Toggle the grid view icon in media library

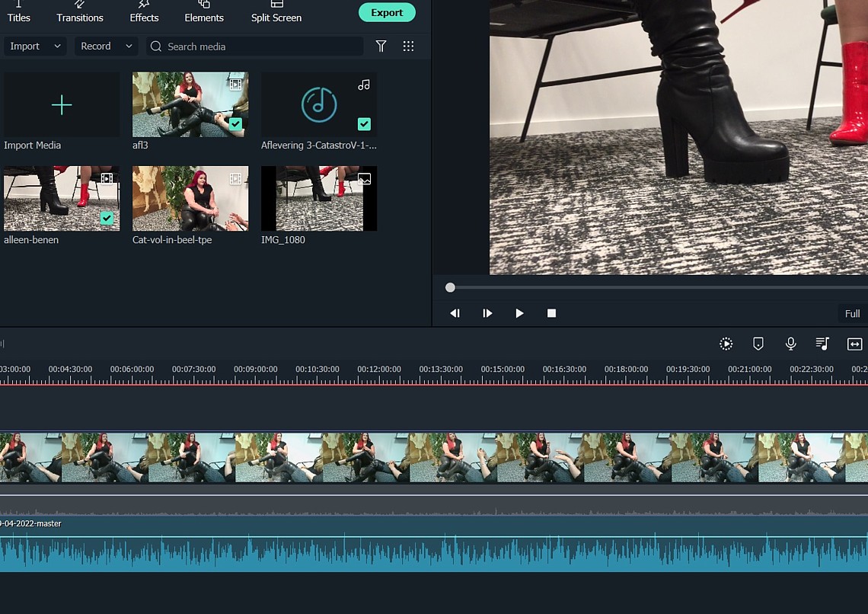pos(408,46)
